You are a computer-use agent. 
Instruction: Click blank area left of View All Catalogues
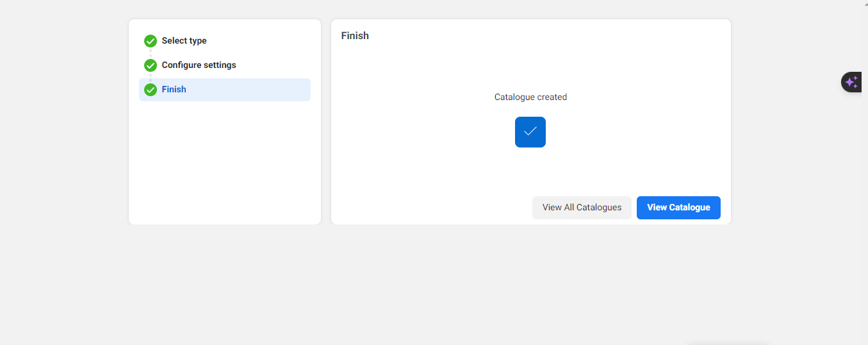pyautogui.click(x=436, y=208)
